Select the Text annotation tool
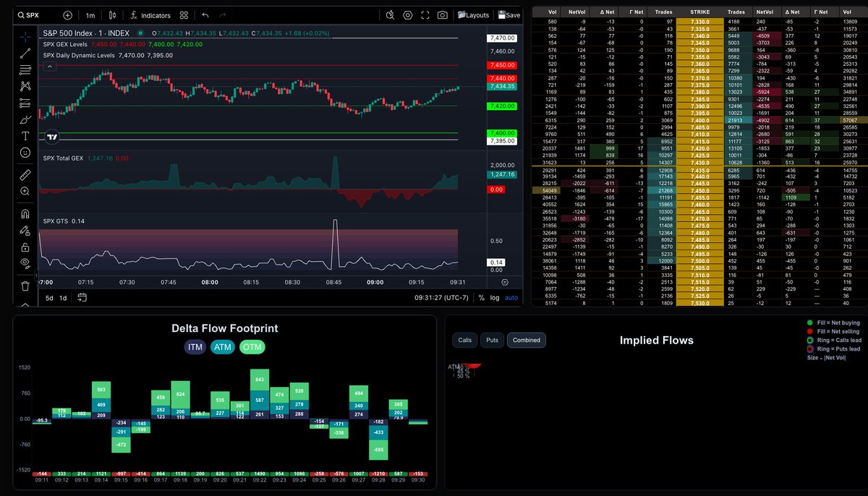 [x=25, y=136]
